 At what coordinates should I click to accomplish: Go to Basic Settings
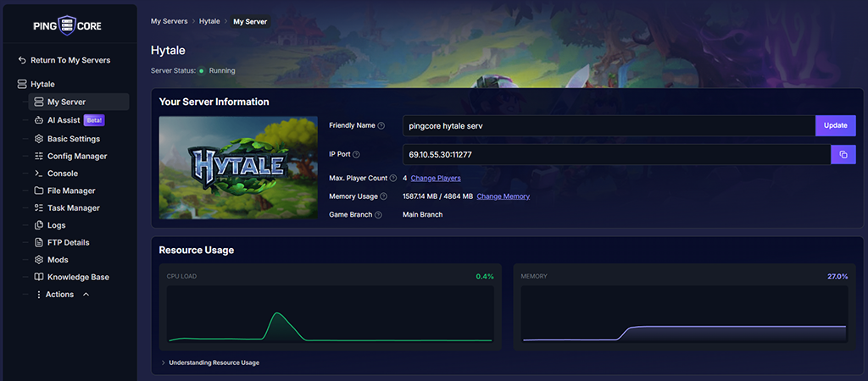(74, 139)
